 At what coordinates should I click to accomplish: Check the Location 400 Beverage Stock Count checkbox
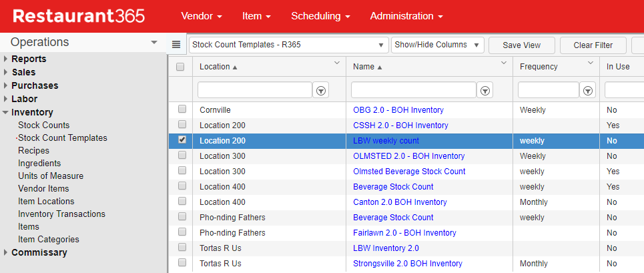(x=182, y=186)
